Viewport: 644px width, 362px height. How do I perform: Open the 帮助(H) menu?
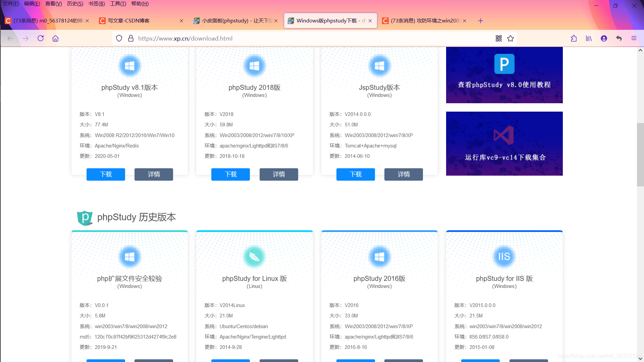click(140, 4)
